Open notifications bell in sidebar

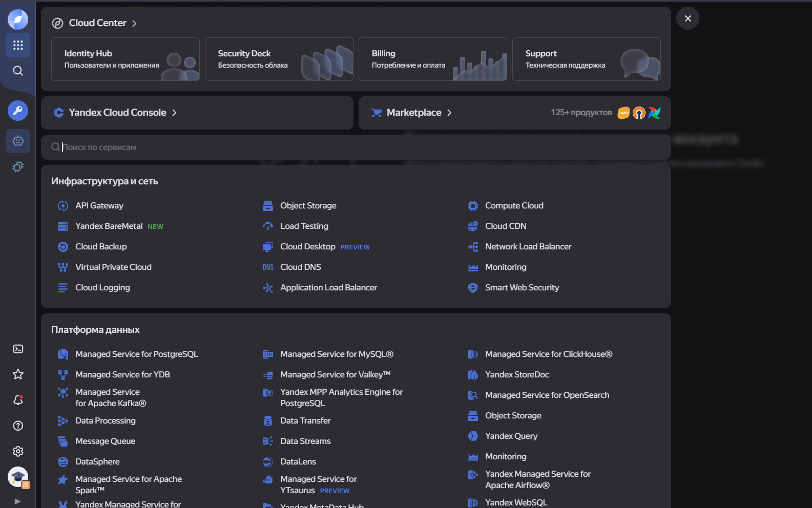click(x=18, y=400)
